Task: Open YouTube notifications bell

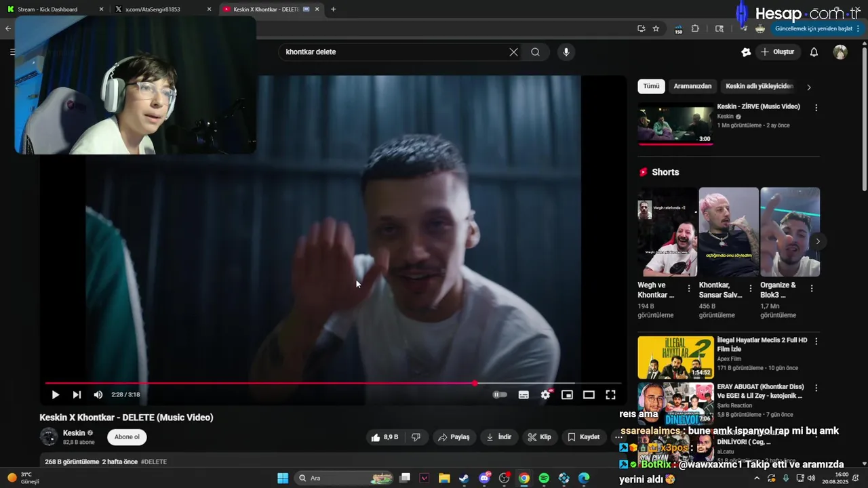Action: [x=814, y=52]
